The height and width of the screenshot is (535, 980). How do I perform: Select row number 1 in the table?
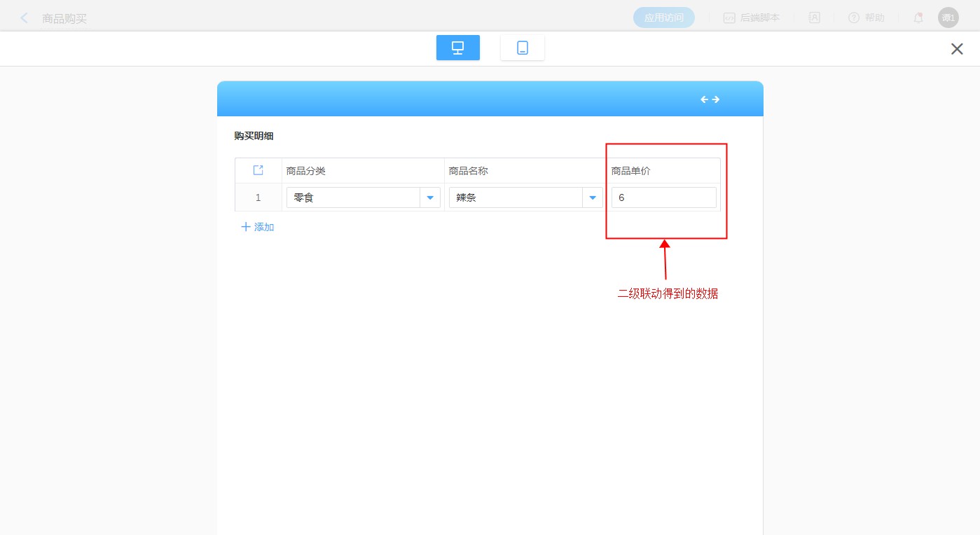coord(258,198)
